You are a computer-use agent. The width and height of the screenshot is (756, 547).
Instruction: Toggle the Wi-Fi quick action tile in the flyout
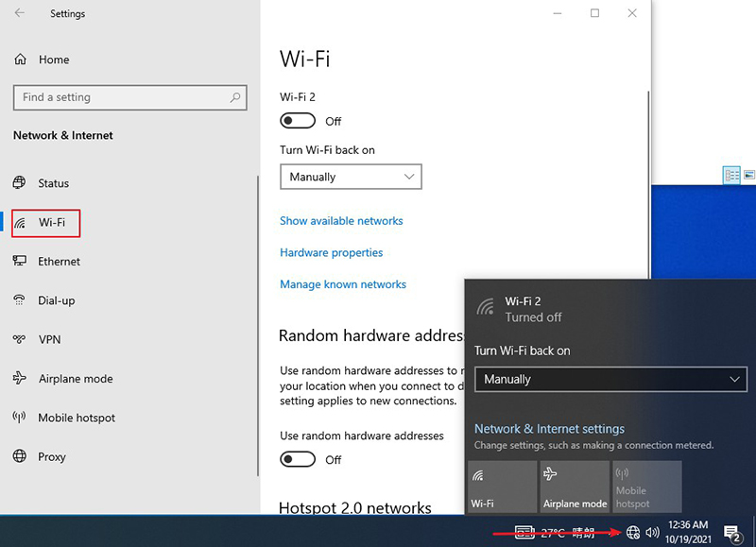click(x=502, y=487)
